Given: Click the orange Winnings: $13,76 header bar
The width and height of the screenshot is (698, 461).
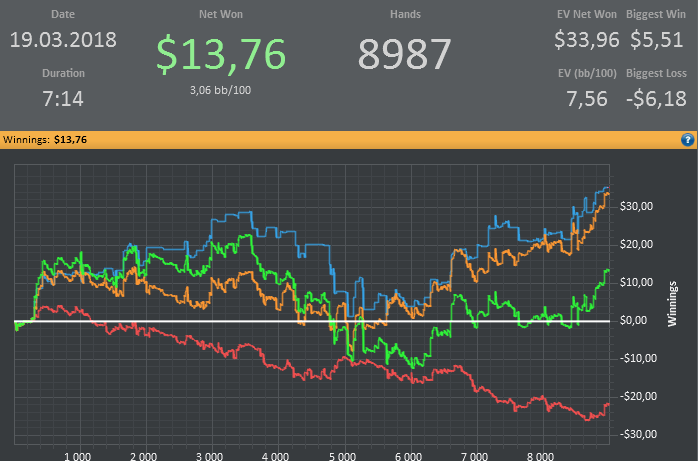Looking at the screenshot, I should [x=349, y=140].
